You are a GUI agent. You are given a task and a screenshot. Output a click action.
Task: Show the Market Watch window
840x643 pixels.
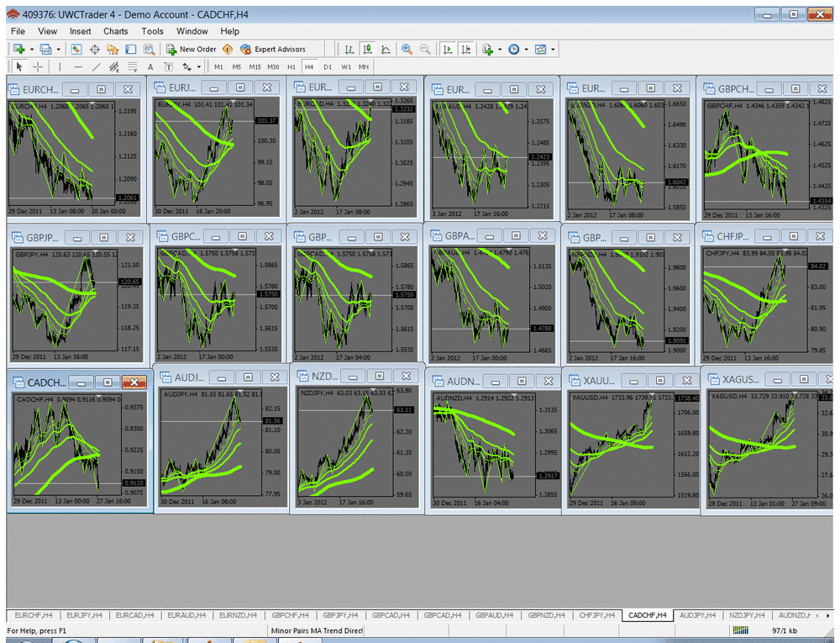[x=76, y=50]
